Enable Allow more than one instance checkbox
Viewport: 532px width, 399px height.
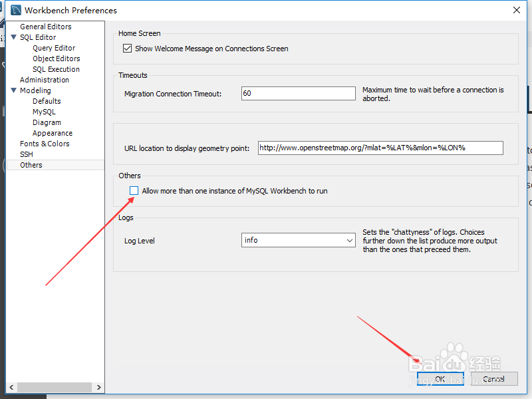point(134,191)
